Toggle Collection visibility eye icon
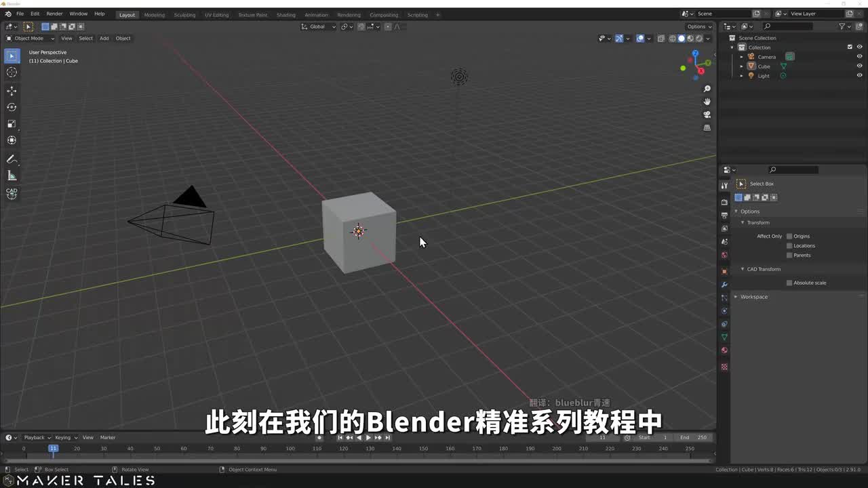 coord(859,47)
